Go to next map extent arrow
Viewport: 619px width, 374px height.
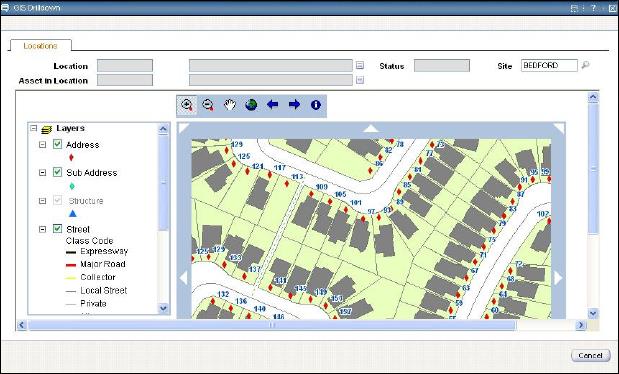click(294, 105)
